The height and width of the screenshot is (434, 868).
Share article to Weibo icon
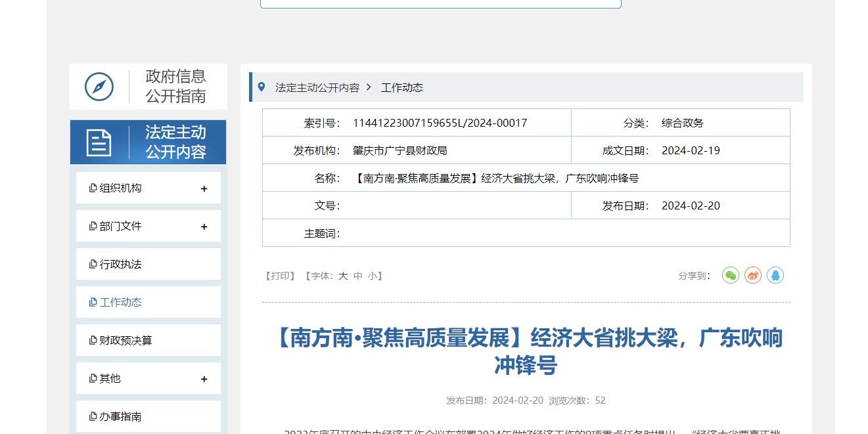752,276
